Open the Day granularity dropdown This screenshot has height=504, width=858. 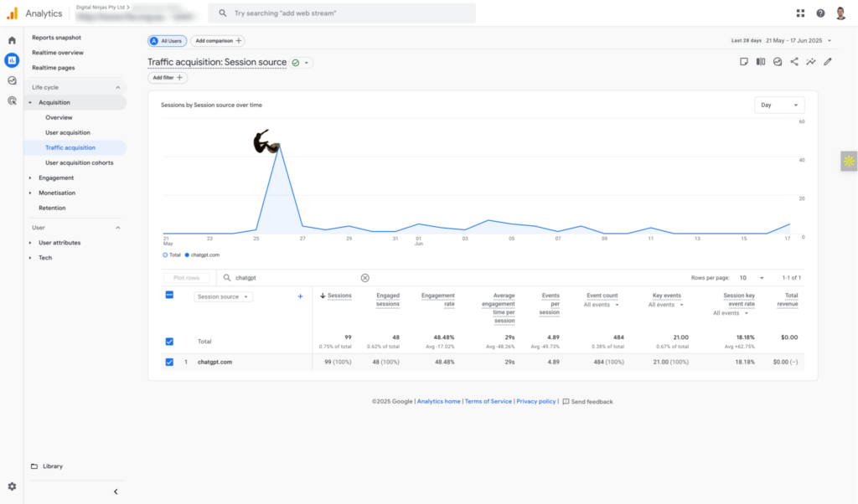(x=779, y=105)
